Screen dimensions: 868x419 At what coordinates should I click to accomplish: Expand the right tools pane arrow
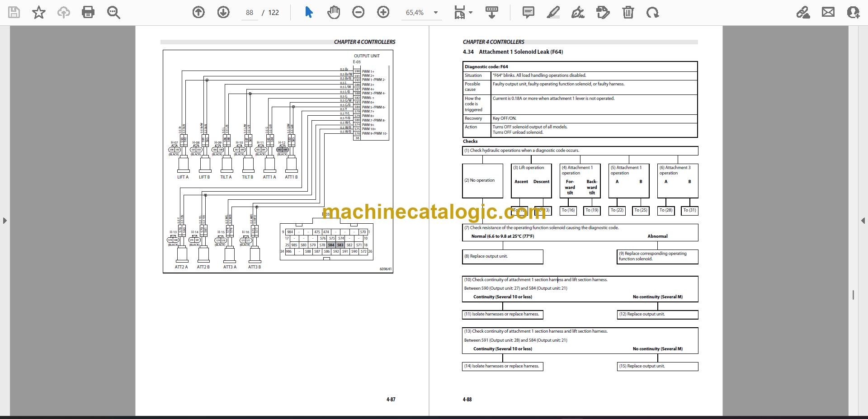(863, 221)
